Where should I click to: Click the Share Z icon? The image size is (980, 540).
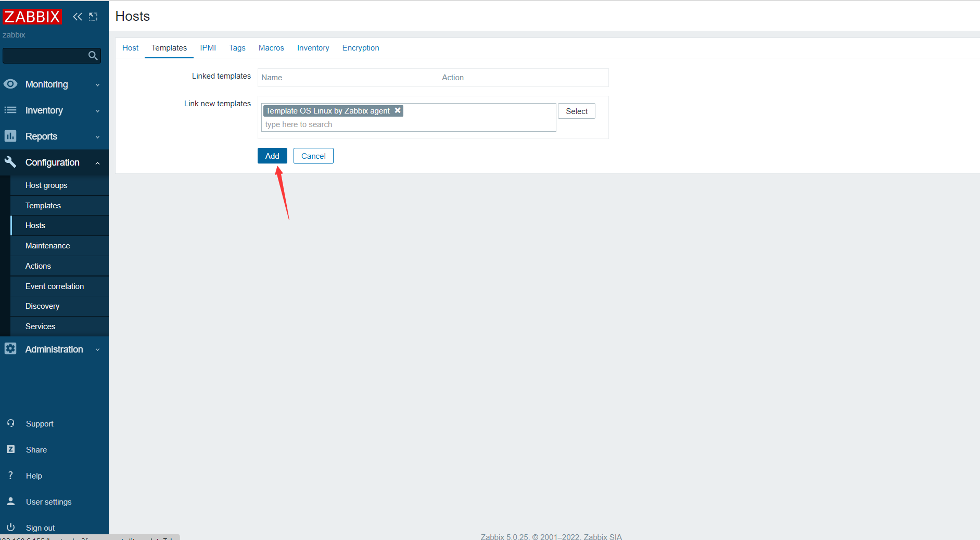click(x=10, y=449)
